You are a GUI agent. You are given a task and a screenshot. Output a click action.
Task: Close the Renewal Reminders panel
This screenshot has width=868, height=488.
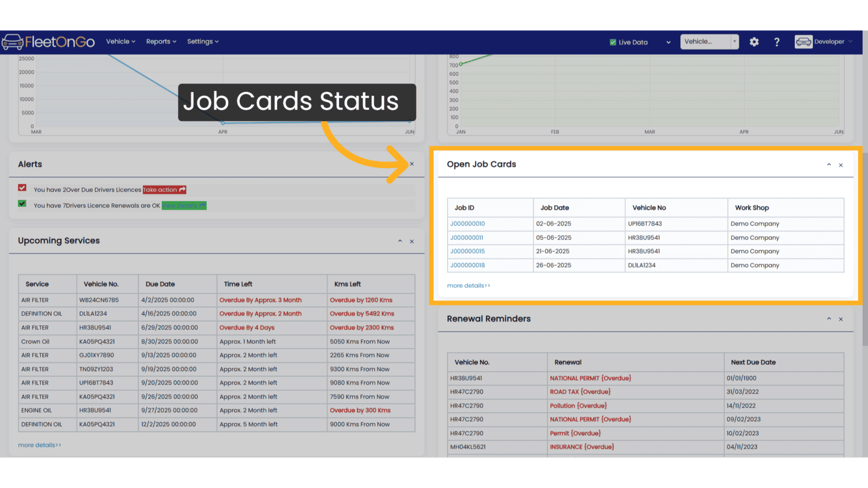point(841,319)
